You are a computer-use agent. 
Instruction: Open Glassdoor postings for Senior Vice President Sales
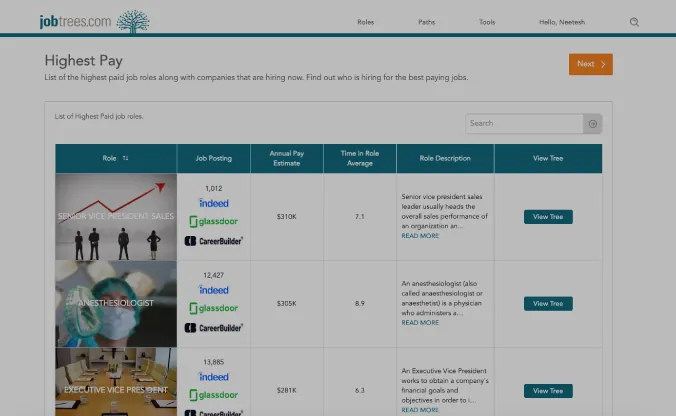(x=214, y=221)
